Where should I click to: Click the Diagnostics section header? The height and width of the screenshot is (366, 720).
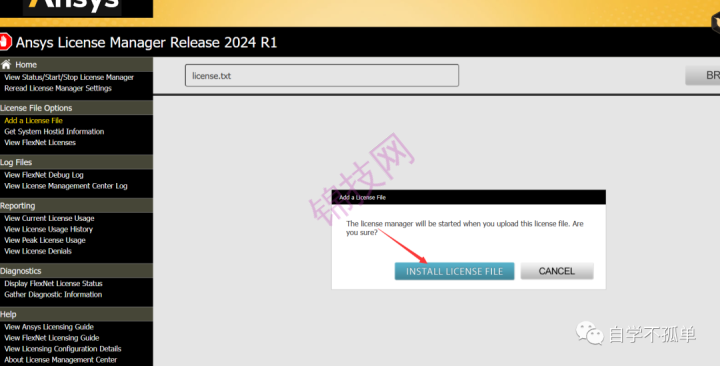(76, 271)
